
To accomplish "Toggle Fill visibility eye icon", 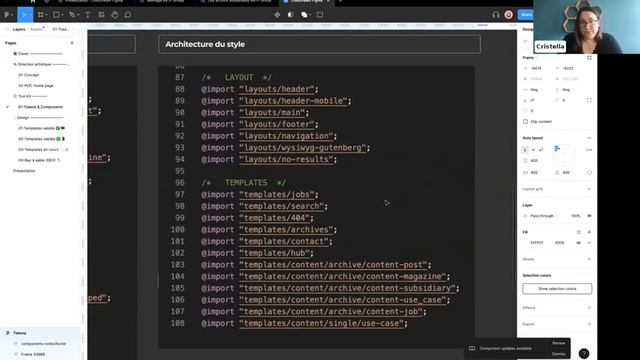I will point(578,243).
